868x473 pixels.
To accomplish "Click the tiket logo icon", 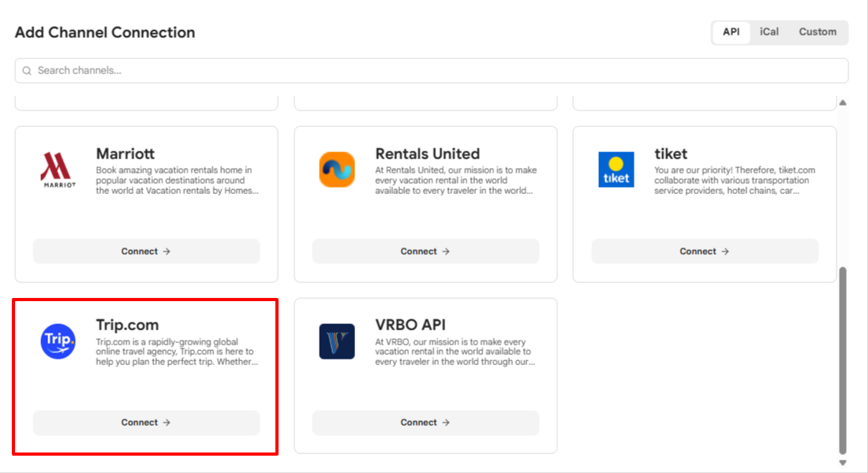I will tap(616, 169).
